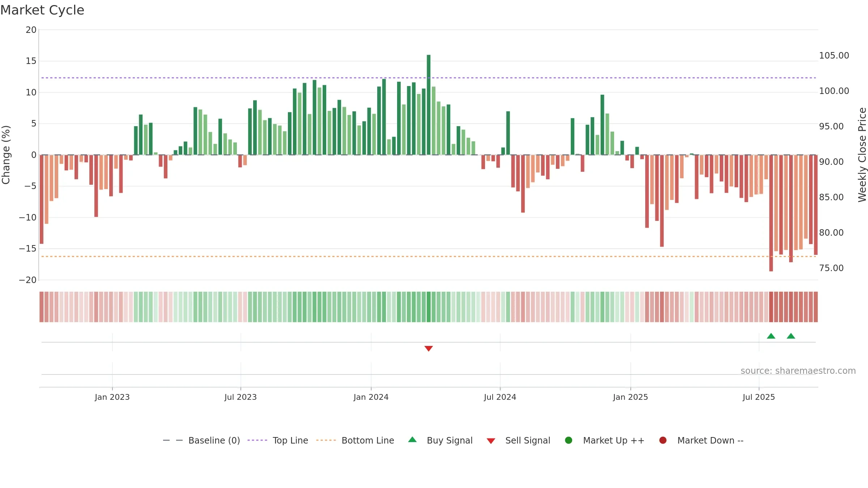
Task: Click the 90.00 price axis label
Action: [831, 162]
